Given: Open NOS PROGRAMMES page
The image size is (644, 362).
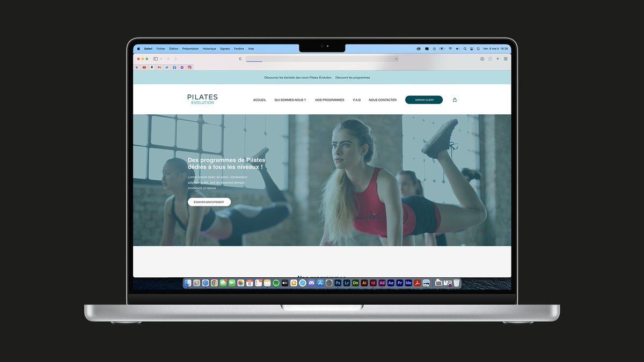Looking at the screenshot, I should click(x=330, y=100).
